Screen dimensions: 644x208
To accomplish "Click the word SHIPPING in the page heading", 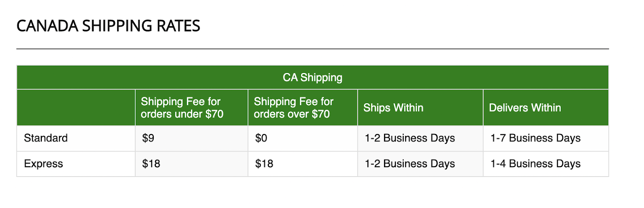I will (x=117, y=26).
